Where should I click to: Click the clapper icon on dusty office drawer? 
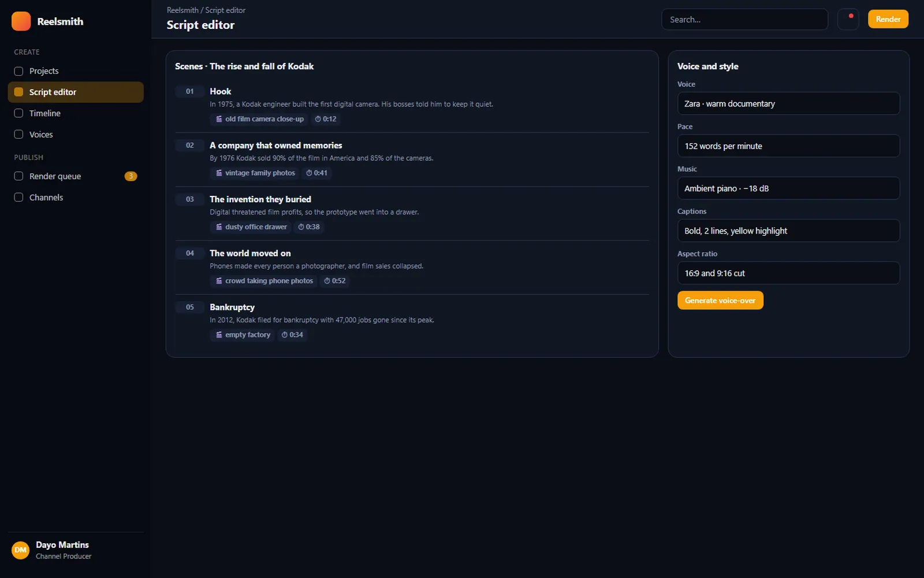[x=219, y=227]
